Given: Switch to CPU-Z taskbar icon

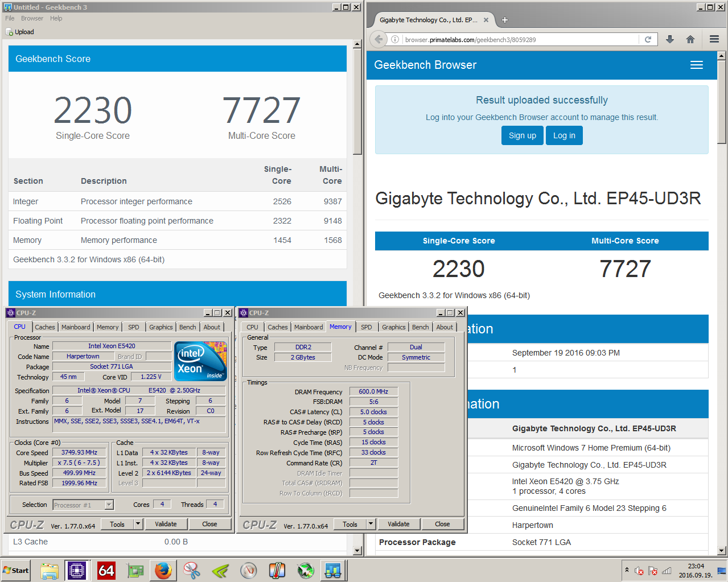Looking at the screenshot, I should click(77, 570).
